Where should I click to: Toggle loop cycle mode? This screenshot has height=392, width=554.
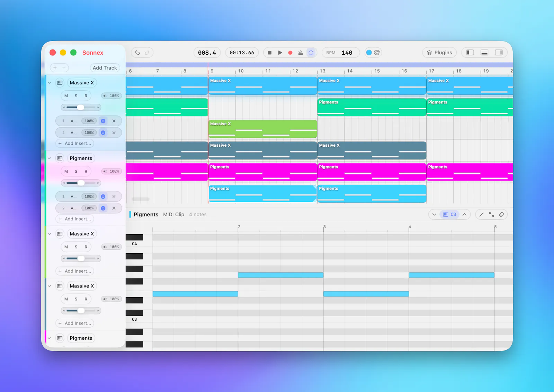click(311, 53)
